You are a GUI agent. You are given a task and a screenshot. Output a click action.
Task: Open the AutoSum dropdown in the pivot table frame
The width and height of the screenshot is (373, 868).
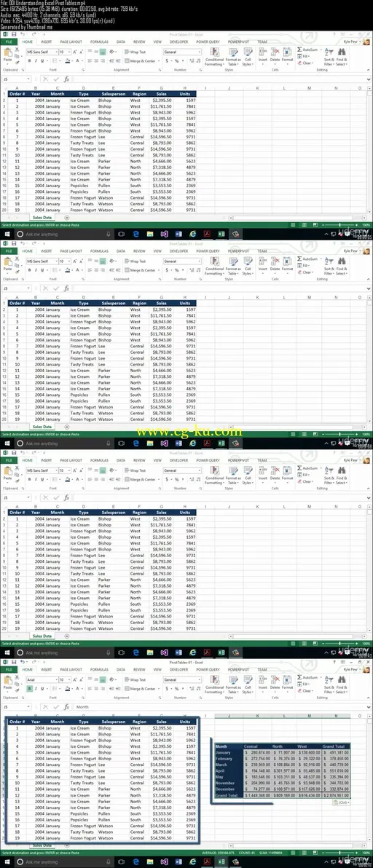pos(320,677)
